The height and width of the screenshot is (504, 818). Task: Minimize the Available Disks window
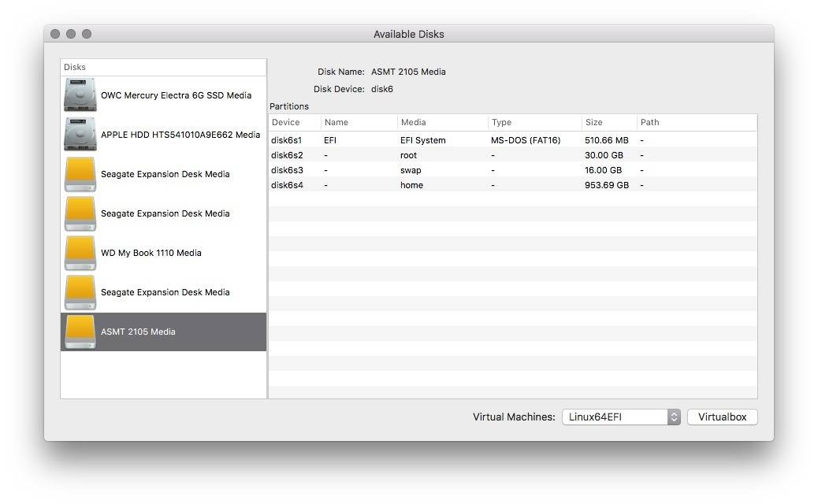71,34
